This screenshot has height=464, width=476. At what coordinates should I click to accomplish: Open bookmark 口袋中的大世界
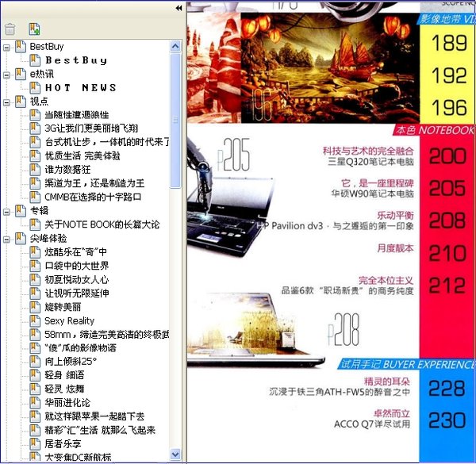coord(76,266)
